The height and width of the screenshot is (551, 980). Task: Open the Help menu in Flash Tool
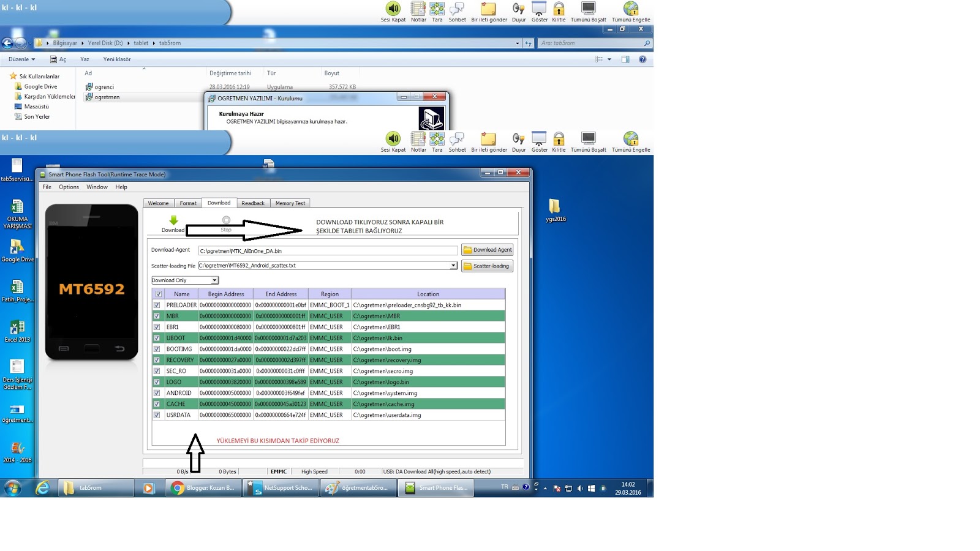(x=121, y=187)
